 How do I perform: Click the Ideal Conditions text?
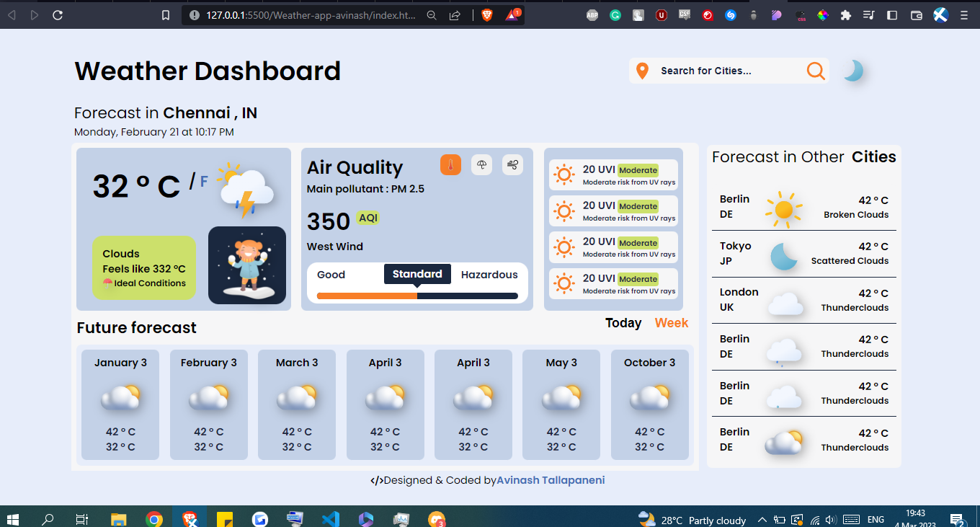(150, 283)
